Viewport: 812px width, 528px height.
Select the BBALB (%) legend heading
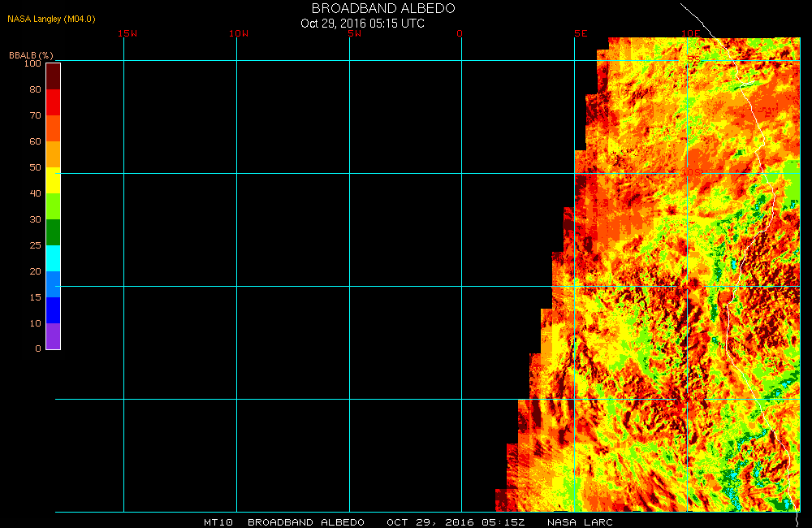point(31,54)
